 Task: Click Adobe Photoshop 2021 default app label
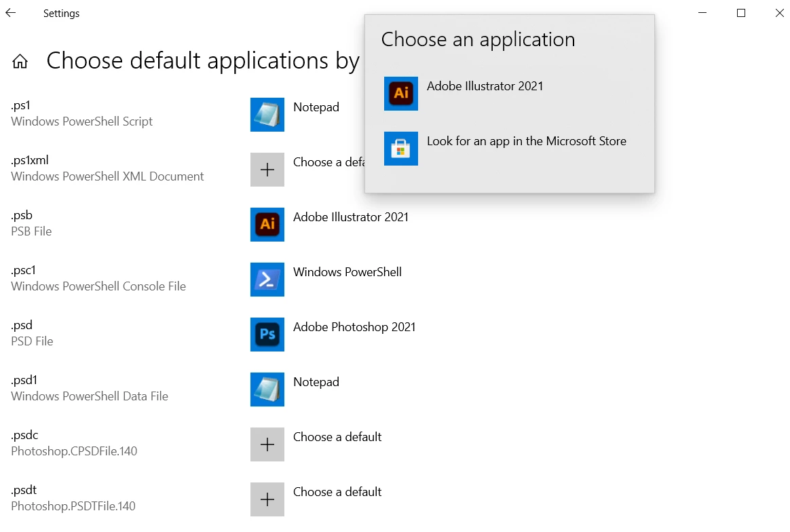click(x=355, y=327)
